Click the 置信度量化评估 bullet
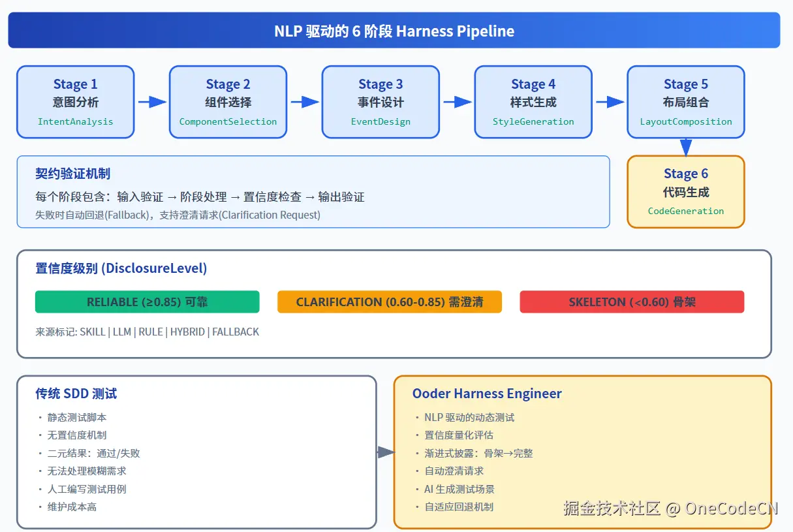 pyautogui.click(x=454, y=435)
